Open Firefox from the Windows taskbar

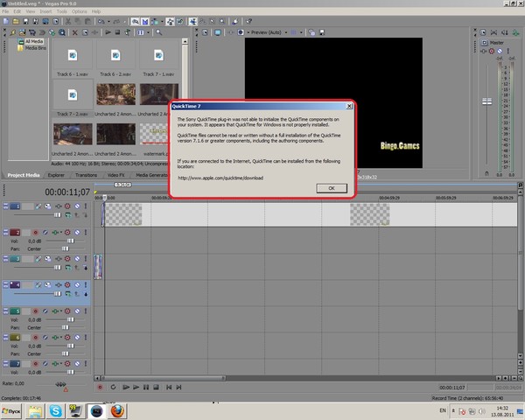click(117, 411)
